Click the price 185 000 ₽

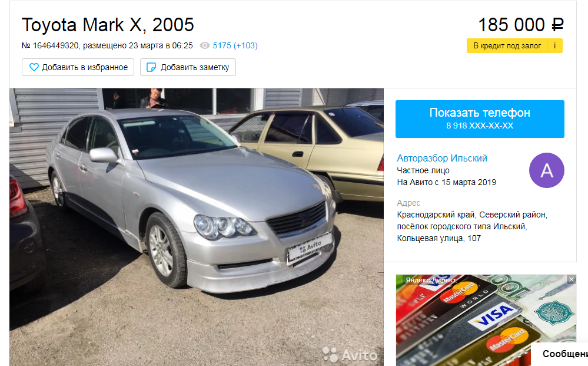(x=521, y=25)
